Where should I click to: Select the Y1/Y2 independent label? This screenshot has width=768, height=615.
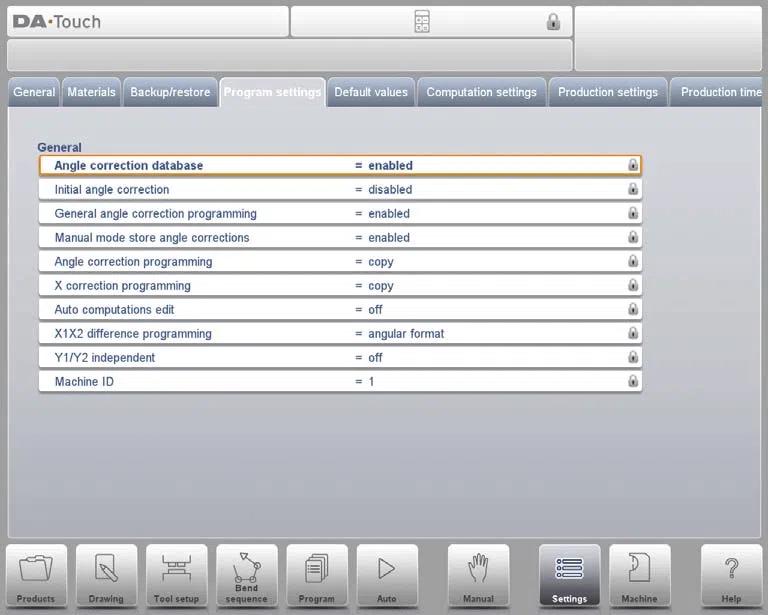104,357
